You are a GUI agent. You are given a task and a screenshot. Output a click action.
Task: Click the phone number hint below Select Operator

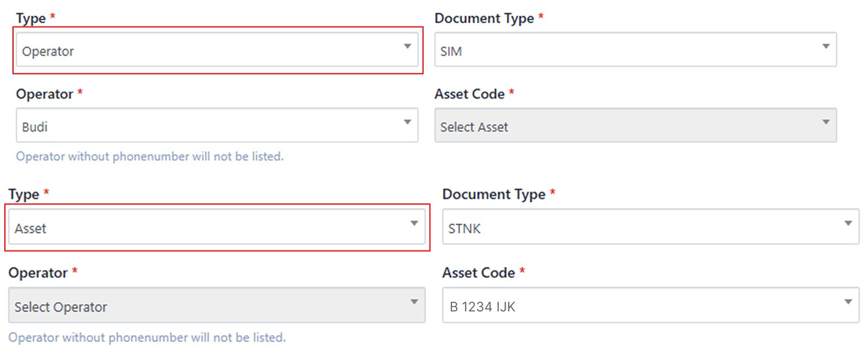tap(146, 337)
